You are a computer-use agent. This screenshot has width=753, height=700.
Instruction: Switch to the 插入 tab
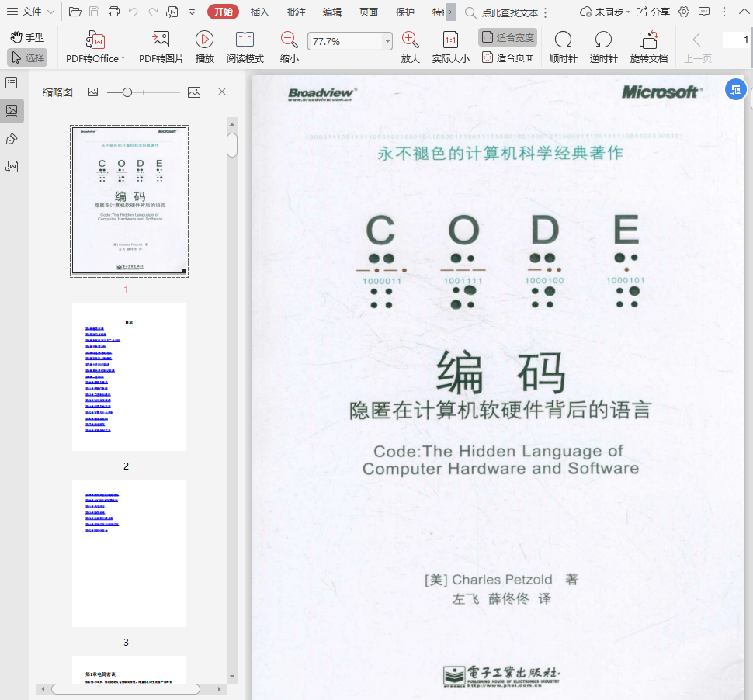pos(260,12)
